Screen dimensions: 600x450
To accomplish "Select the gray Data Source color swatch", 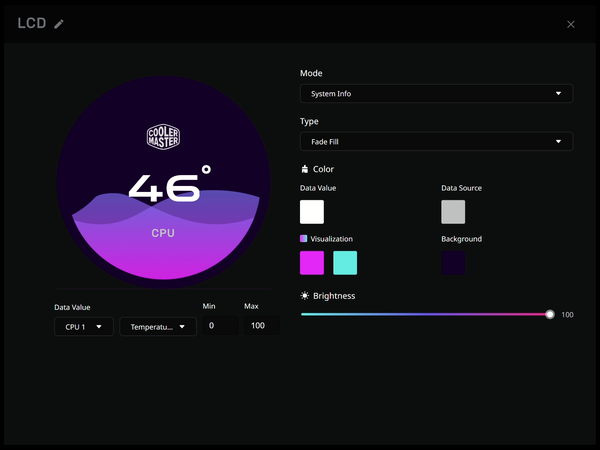I will pos(453,211).
